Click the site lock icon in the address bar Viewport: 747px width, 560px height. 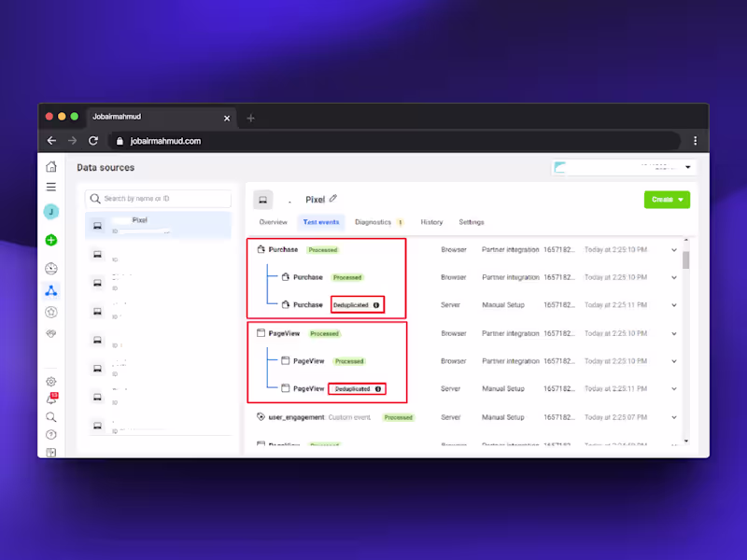120,141
